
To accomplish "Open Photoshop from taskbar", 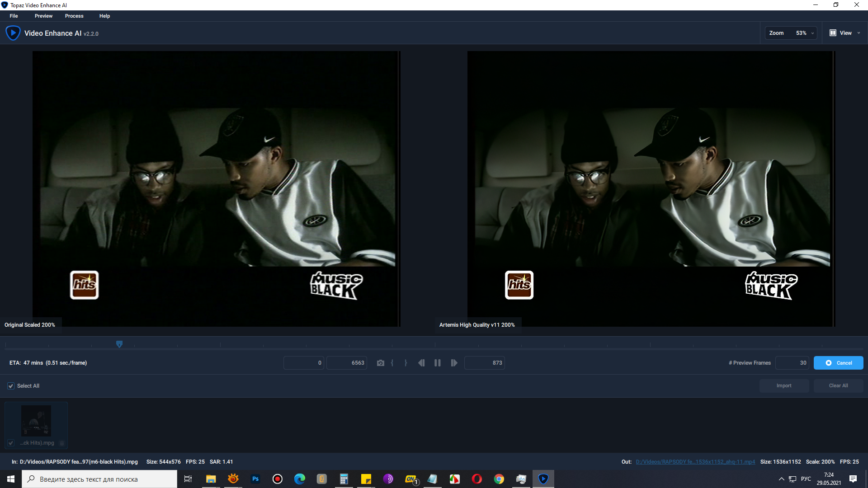I will (255, 479).
